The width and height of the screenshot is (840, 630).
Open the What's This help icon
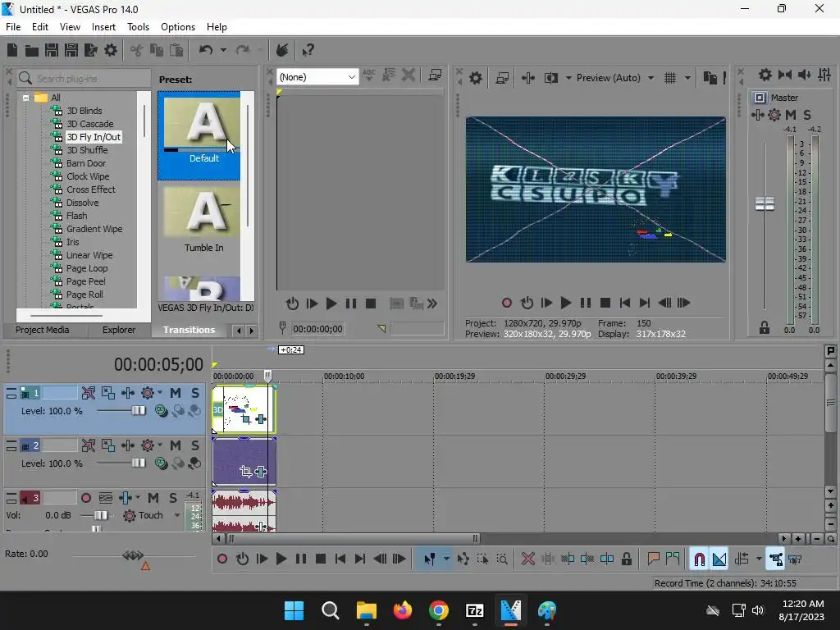[308, 50]
